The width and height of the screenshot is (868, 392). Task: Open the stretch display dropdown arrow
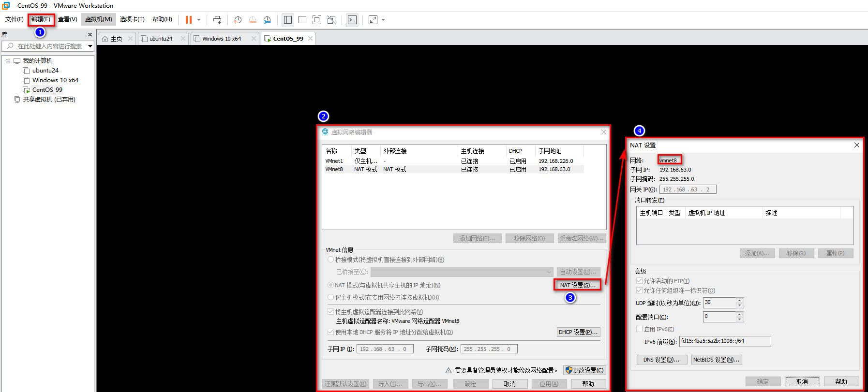(383, 20)
